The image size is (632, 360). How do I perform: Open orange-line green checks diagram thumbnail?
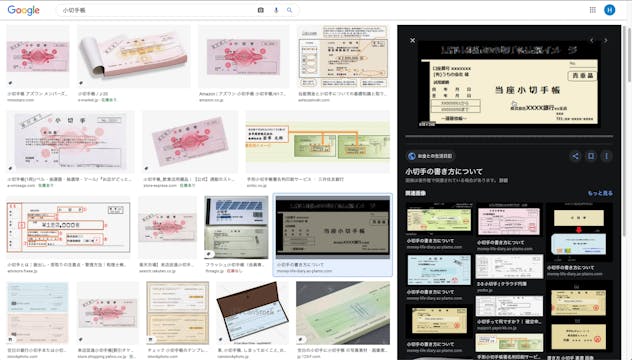[x=318, y=142]
